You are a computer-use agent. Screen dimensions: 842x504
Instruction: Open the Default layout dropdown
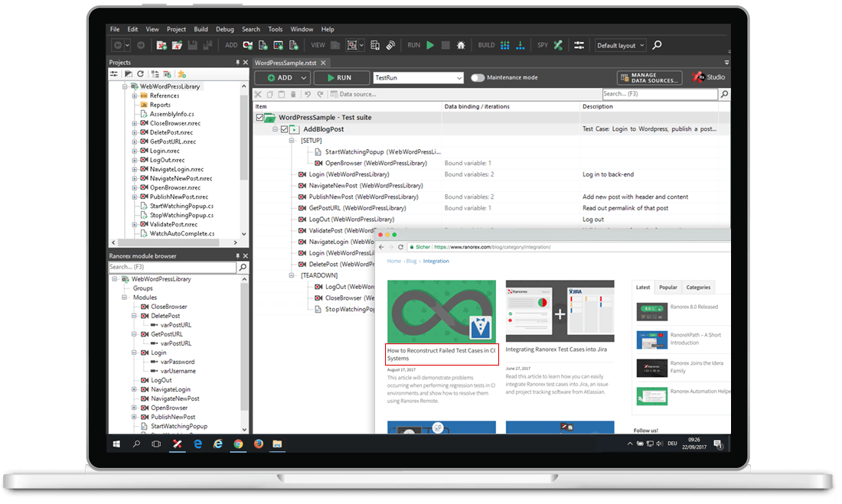coord(620,46)
